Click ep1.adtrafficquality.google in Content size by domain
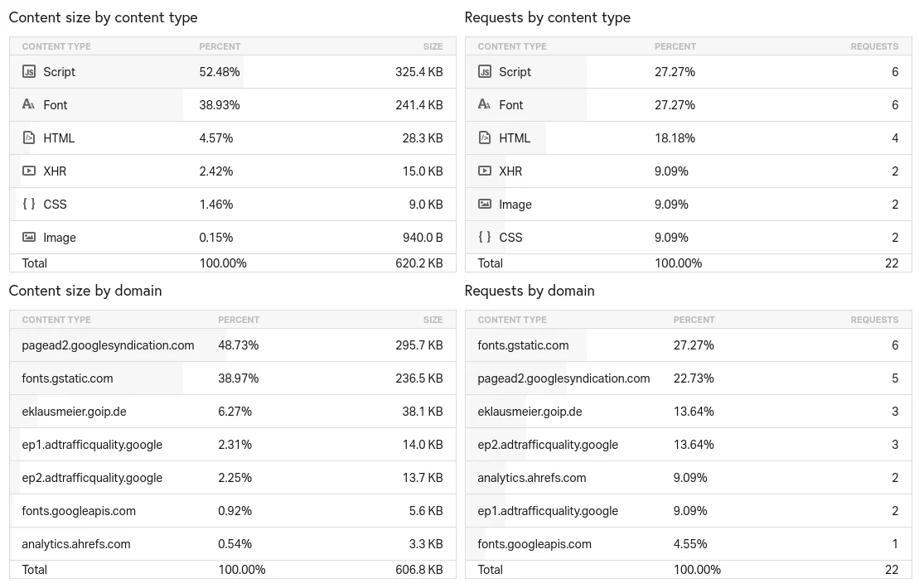 (x=92, y=445)
